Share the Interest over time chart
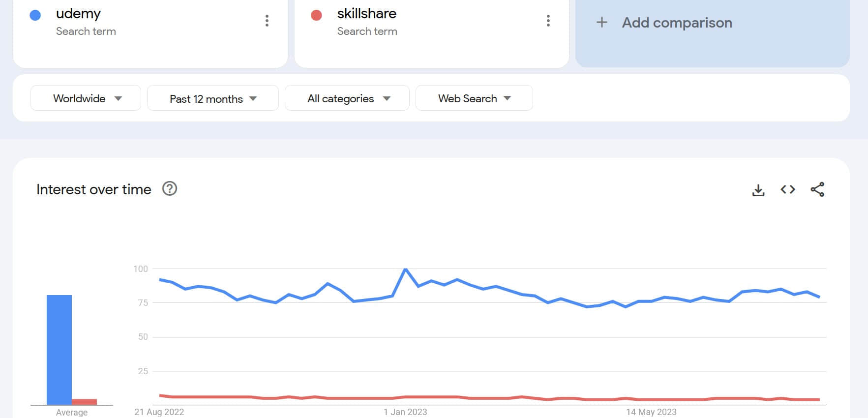The width and height of the screenshot is (868, 418). pos(817,189)
